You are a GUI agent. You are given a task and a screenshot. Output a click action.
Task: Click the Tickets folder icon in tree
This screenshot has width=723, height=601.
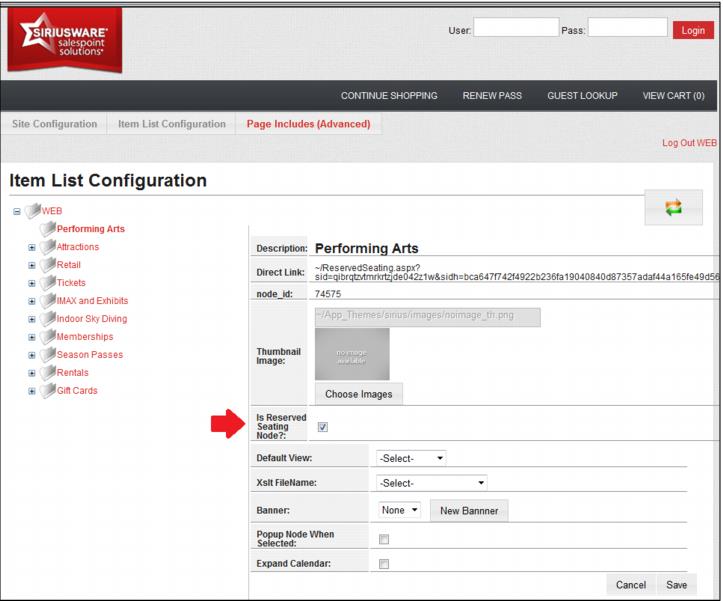point(47,283)
